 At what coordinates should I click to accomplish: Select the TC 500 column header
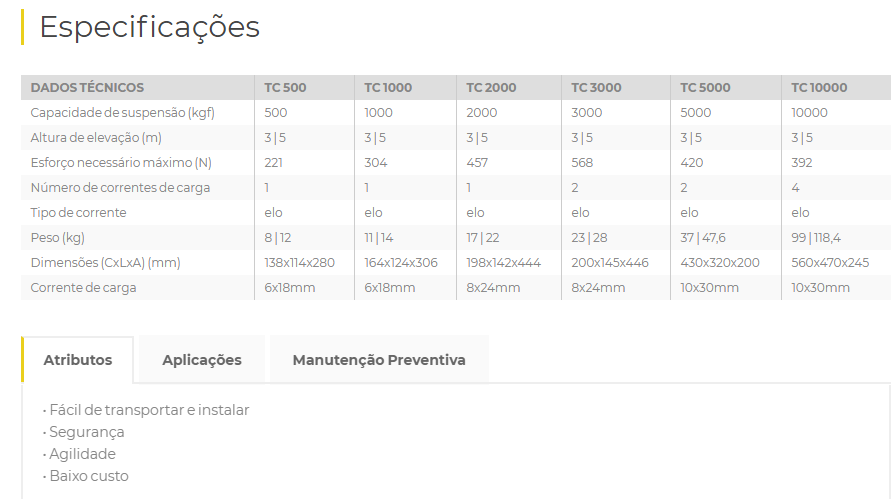coord(285,88)
